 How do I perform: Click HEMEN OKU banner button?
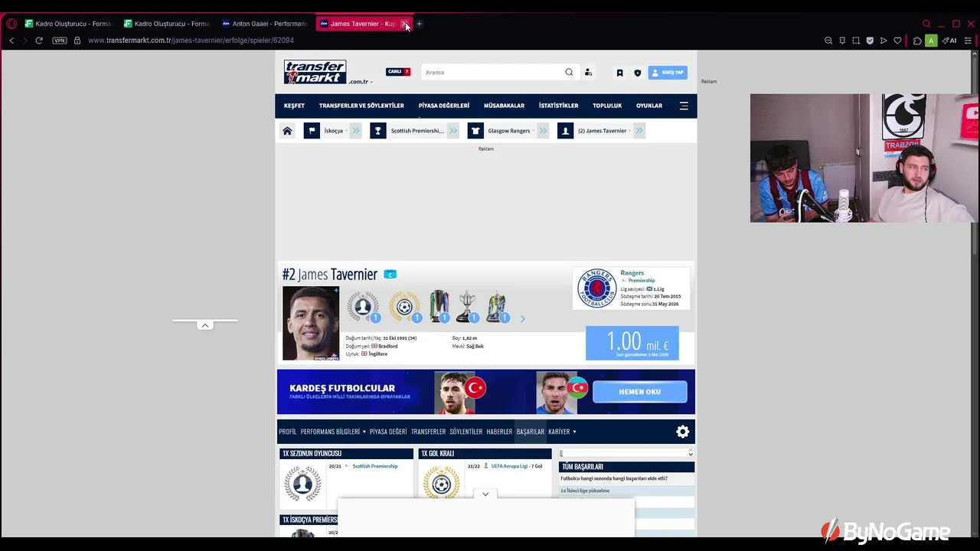pos(639,392)
